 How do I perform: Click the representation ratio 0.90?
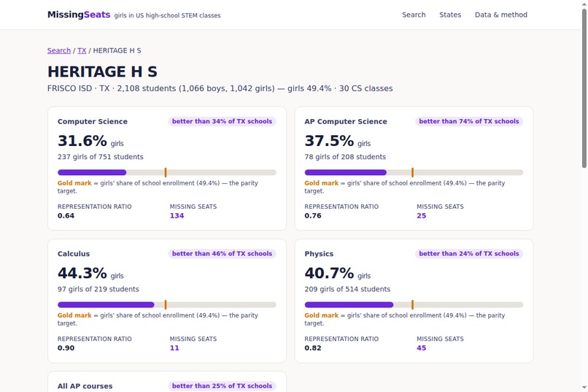tap(66, 348)
